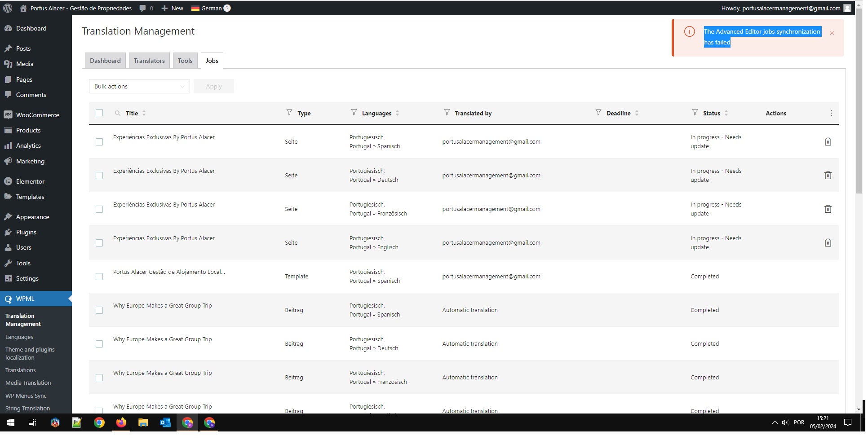Switch to the Dashboard tab
The image size is (868, 440).
pos(105,61)
